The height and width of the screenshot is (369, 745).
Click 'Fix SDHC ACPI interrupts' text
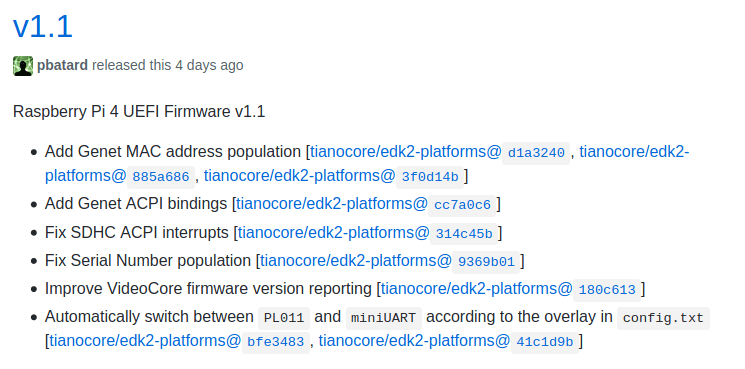click(137, 233)
